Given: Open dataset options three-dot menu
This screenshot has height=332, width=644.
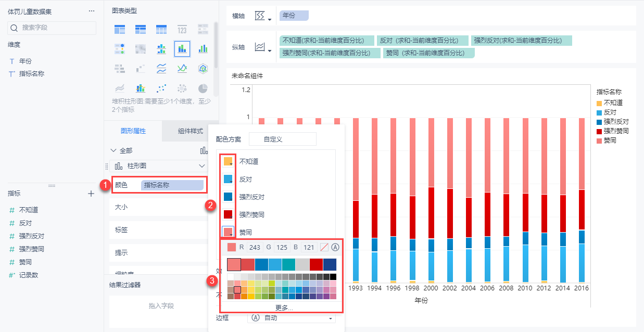Looking at the screenshot, I should pos(92,11).
